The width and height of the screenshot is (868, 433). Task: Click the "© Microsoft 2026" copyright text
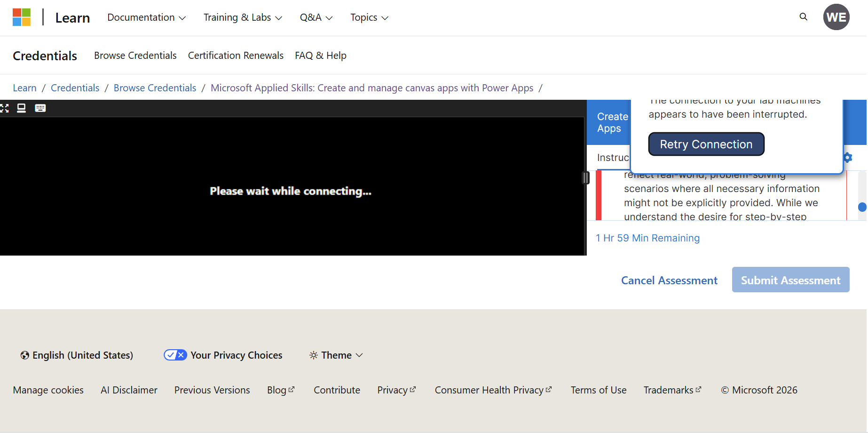[759, 390]
